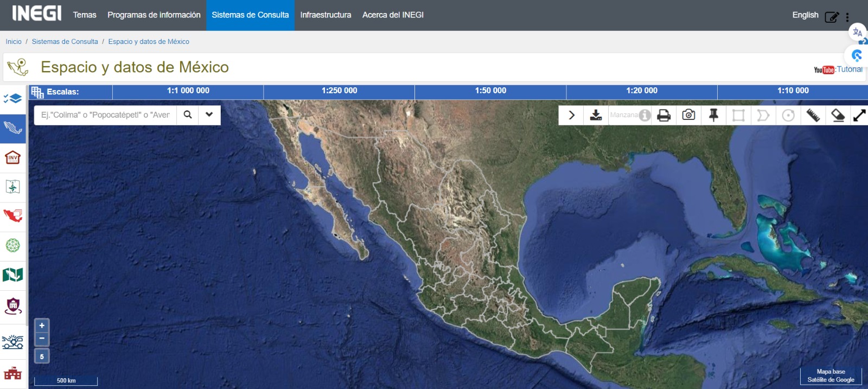The image size is (868, 389).
Task: Click the printer icon to print map
Action: (x=663, y=115)
